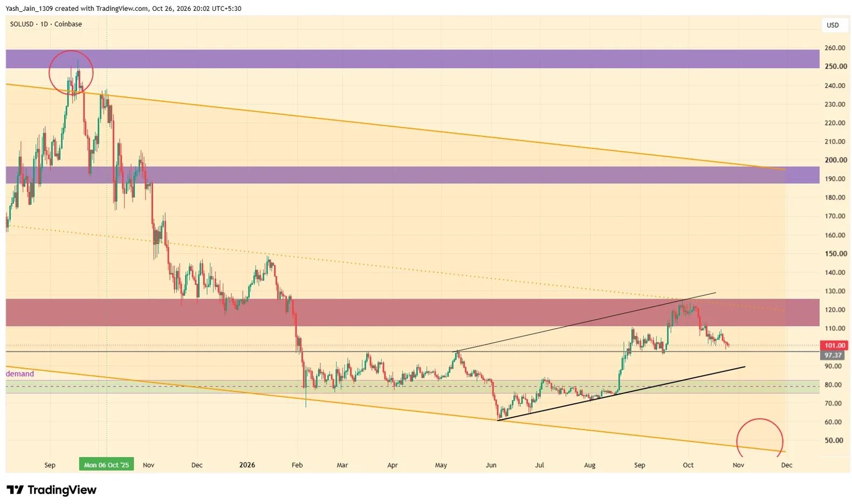Click the 250.00 price axis label
Image resolution: width=852 pixels, height=504 pixels.
click(x=835, y=67)
